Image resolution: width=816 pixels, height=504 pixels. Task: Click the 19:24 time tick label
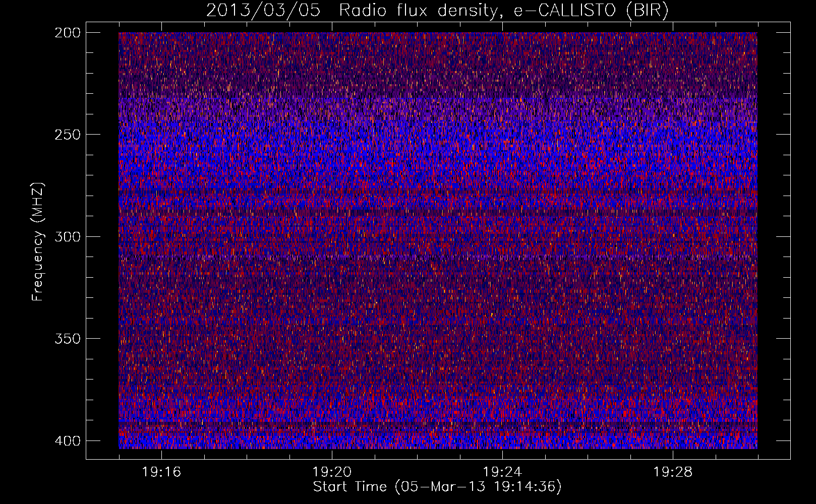(x=502, y=472)
